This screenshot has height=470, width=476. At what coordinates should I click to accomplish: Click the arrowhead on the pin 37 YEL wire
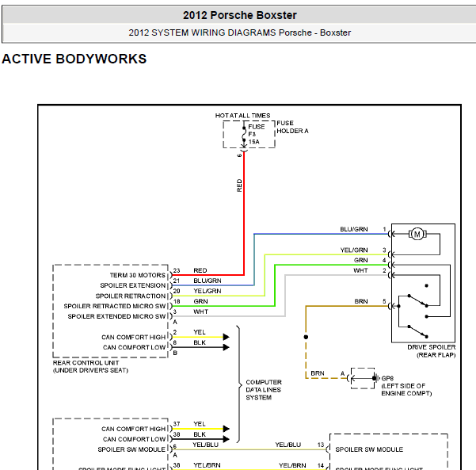coord(227,429)
